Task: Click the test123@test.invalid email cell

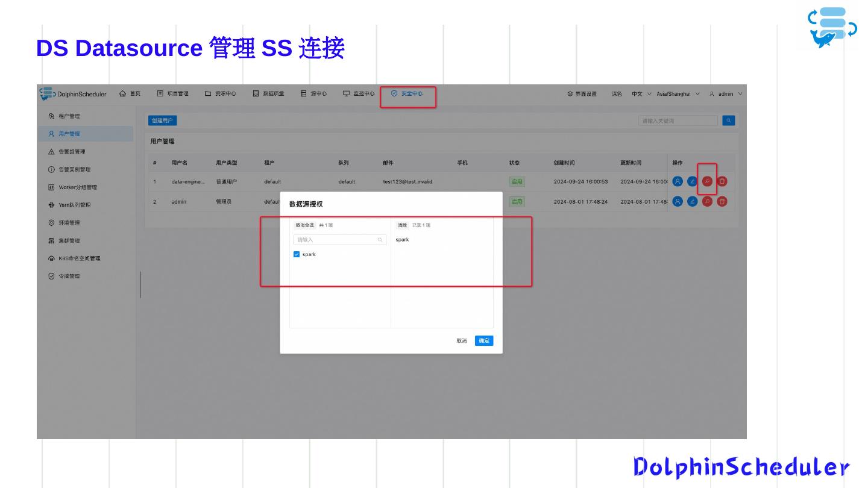Action: pyautogui.click(x=407, y=181)
